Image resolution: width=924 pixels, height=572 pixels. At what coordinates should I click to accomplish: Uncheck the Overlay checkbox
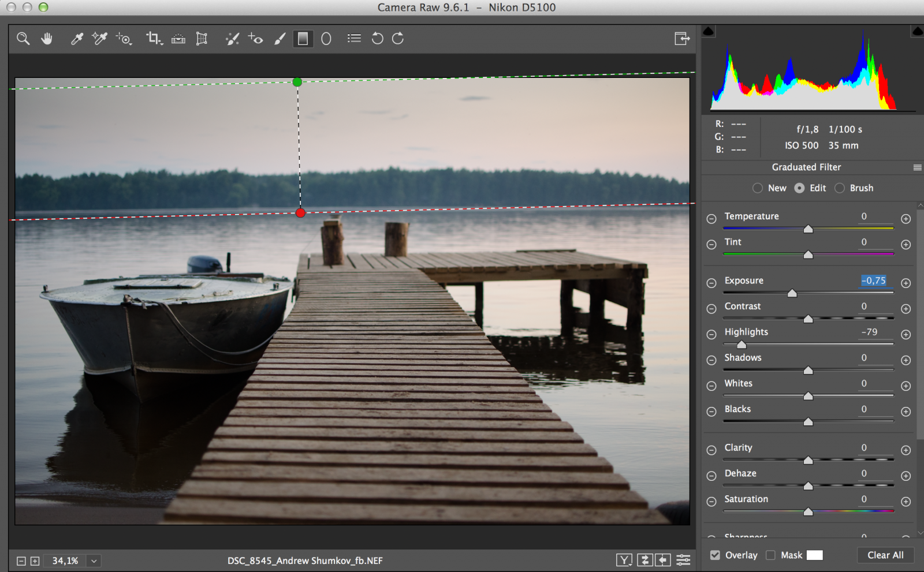coord(716,555)
